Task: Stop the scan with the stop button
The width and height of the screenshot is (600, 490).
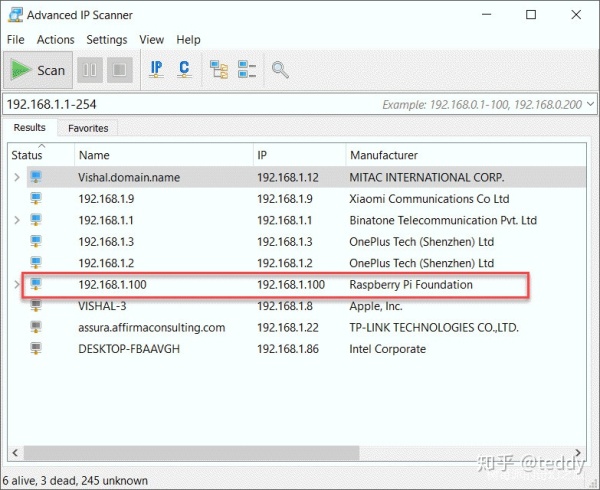Action: [120, 70]
